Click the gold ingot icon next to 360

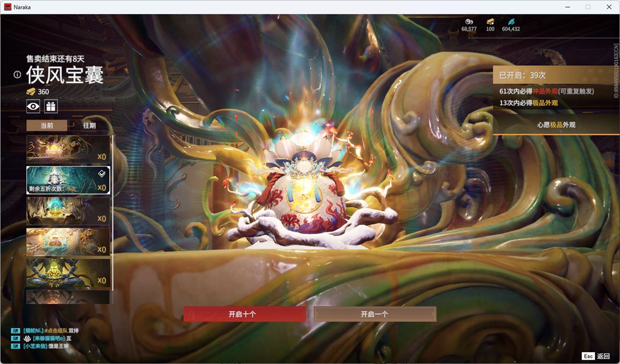31,92
